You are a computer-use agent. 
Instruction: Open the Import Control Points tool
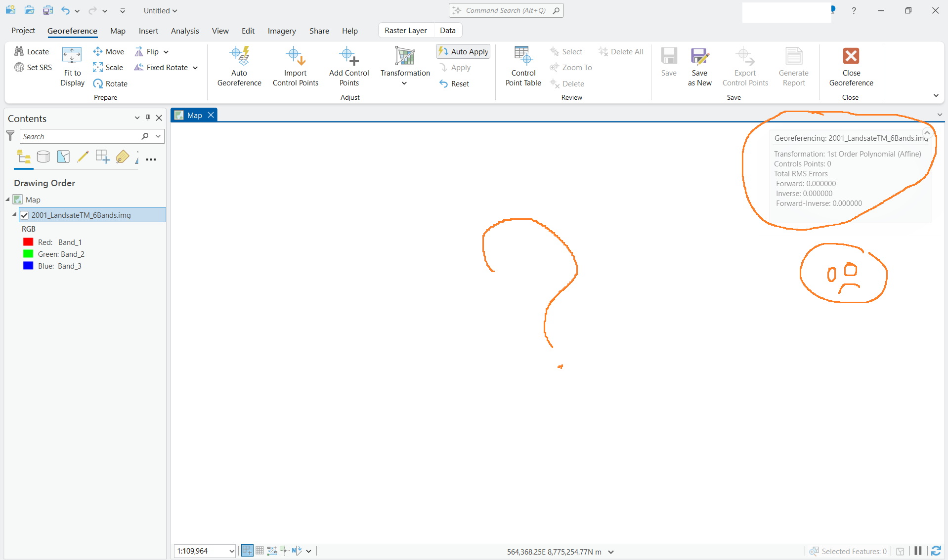tap(295, 66)
